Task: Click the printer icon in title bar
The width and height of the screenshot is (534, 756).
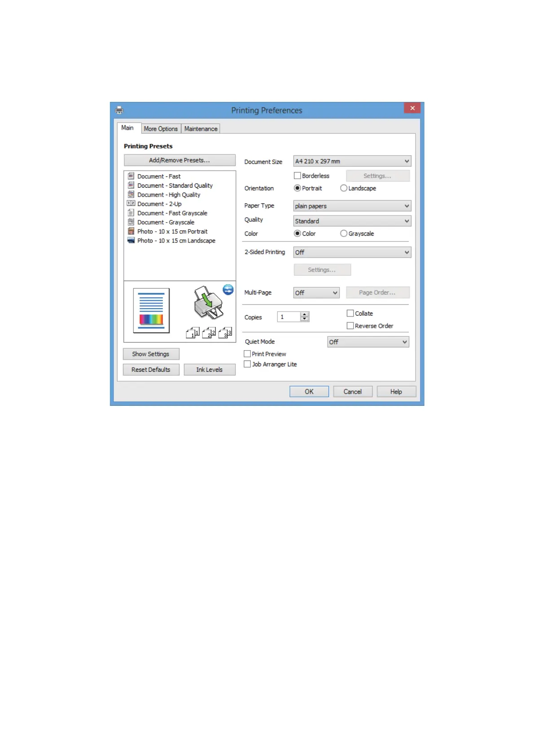Action: click(x=119, y=110)
